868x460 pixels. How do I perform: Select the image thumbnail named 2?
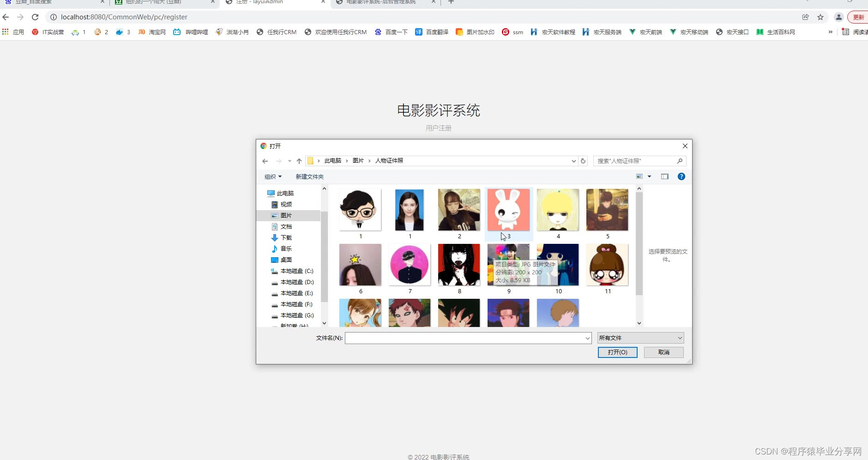(x=459, y=210)
